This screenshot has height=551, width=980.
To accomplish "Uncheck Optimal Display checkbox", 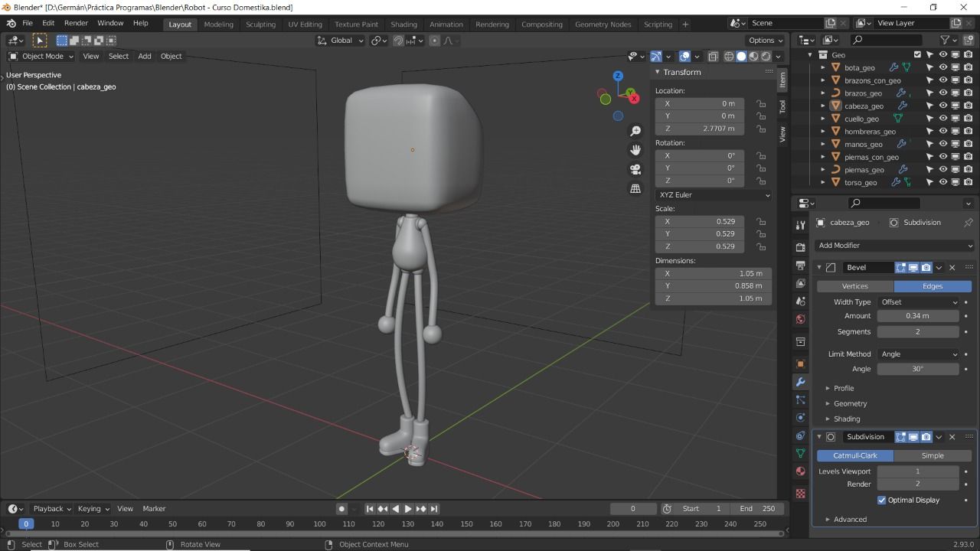I will click(x=882, y=500).
